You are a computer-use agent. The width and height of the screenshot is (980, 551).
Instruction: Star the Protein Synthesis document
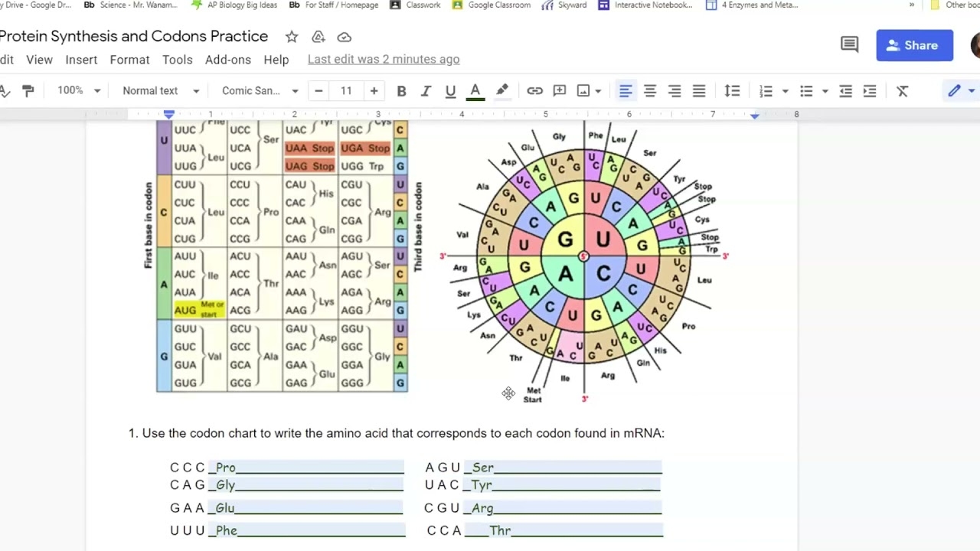(x=291, y=36)
